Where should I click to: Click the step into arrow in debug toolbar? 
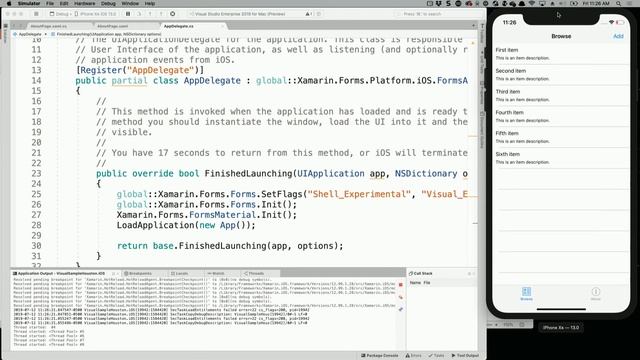pos(150,14)
